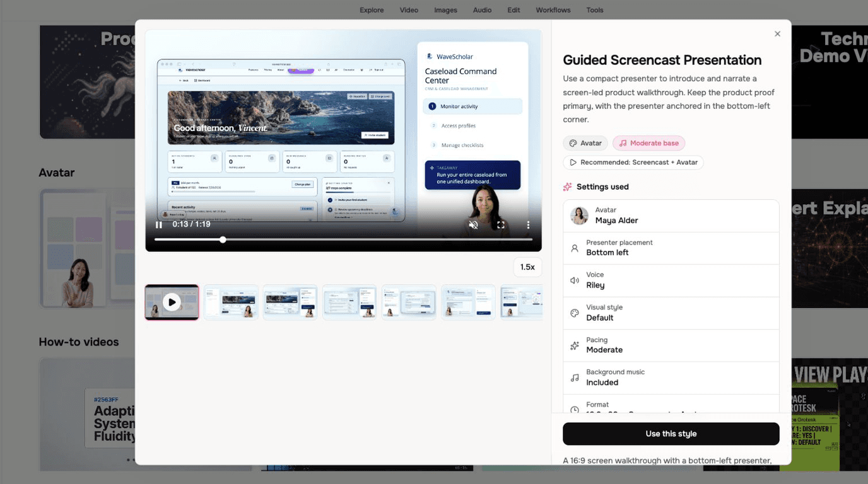Enter fullscreen mode for the video
868x484 pixels.
point(501,224)
